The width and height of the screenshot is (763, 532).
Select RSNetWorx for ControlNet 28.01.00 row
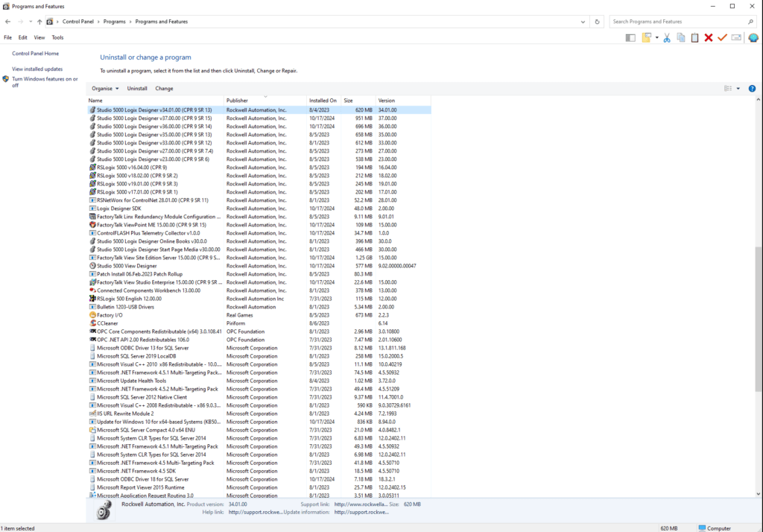[x=259, y=200]
